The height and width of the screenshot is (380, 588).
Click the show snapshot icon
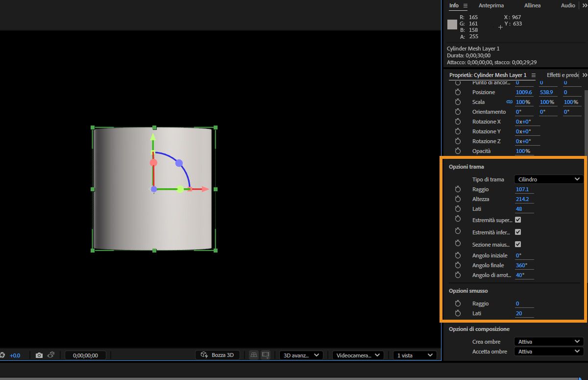click(50, 355)
